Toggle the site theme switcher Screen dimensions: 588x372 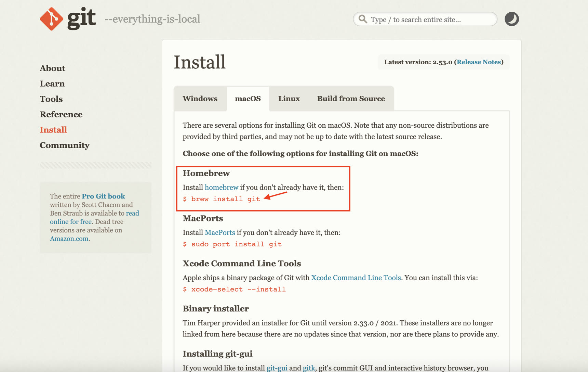tap(511, 19)
